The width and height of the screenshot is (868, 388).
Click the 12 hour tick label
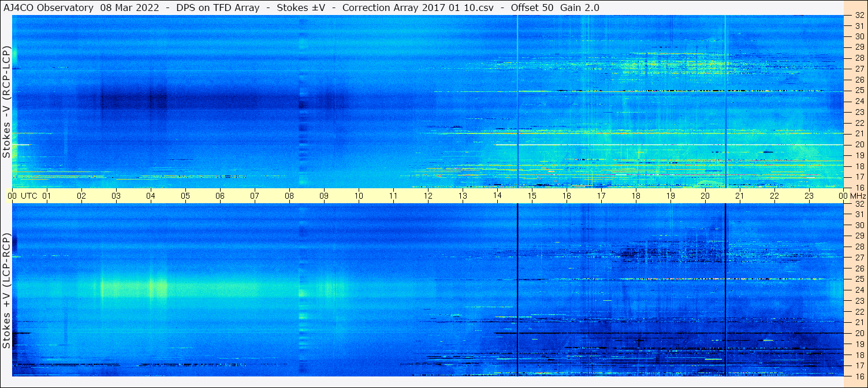(428, 196)
